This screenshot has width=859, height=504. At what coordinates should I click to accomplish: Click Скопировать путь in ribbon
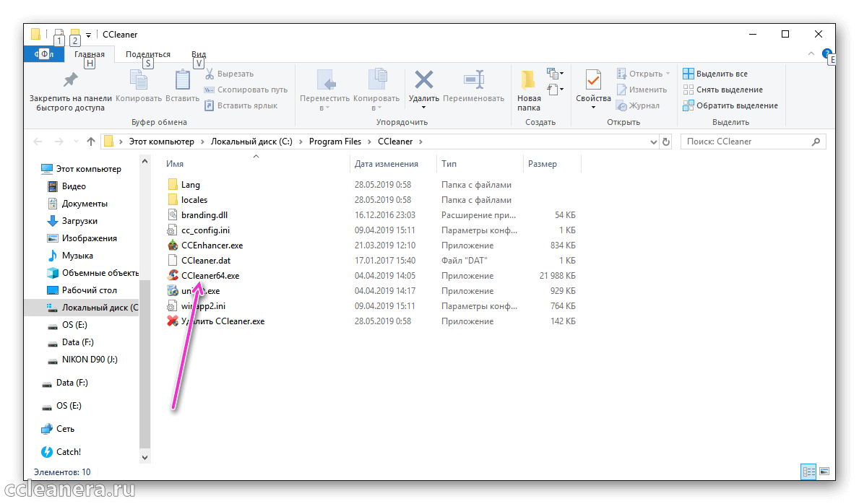click(246, 90)
